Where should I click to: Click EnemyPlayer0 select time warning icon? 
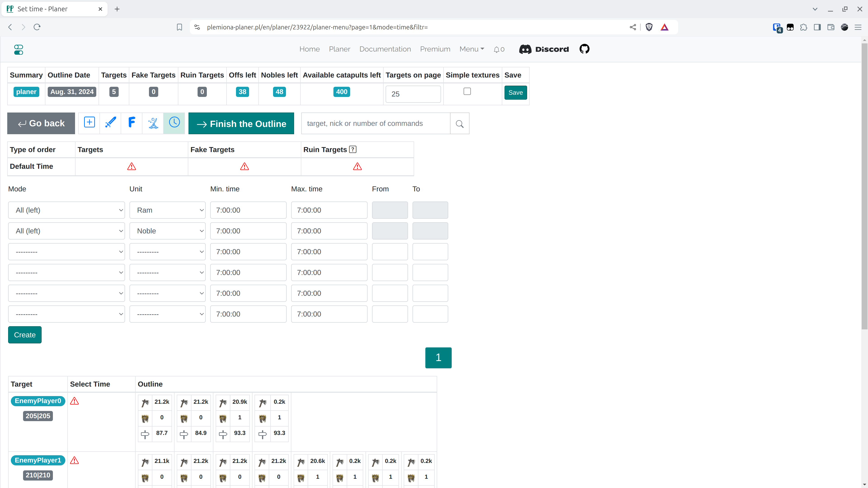point(74,401)
